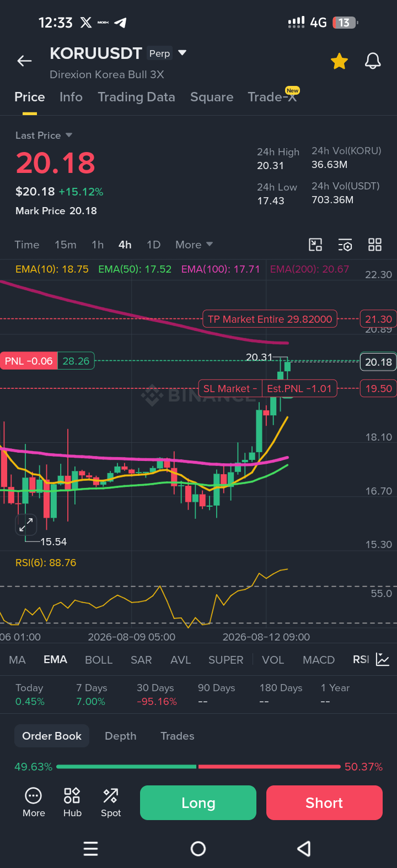The image size is (397, 868).
Task: Toggle the favorite star icon
Action: coord(339,61)
